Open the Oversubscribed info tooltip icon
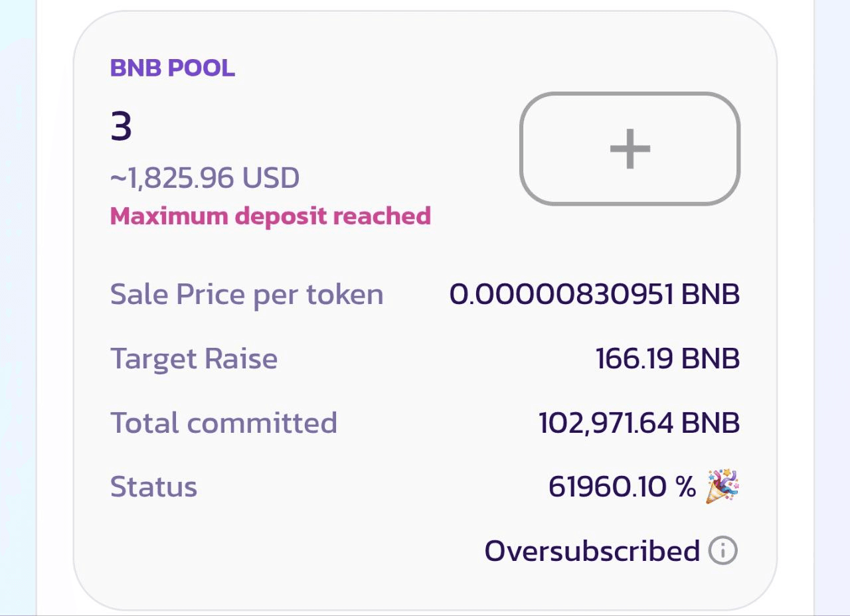This screenshot has height=616, width=850. (724, 550)
